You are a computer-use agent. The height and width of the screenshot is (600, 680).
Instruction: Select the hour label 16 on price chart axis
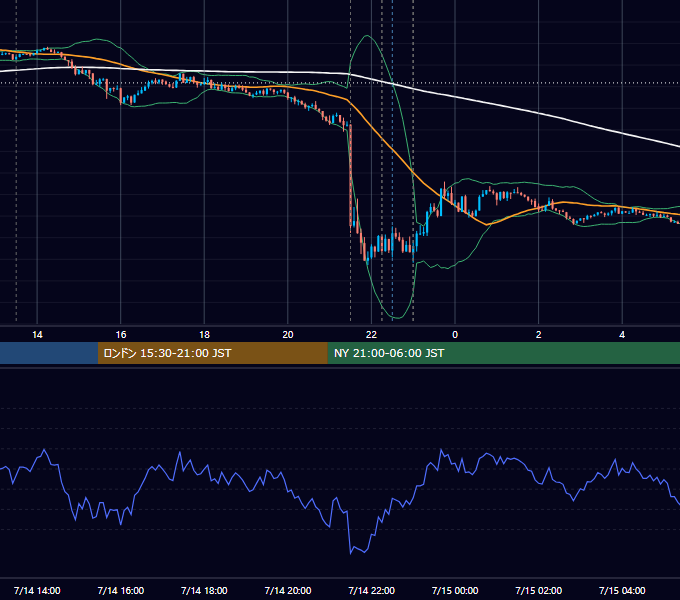pos(121,335)
